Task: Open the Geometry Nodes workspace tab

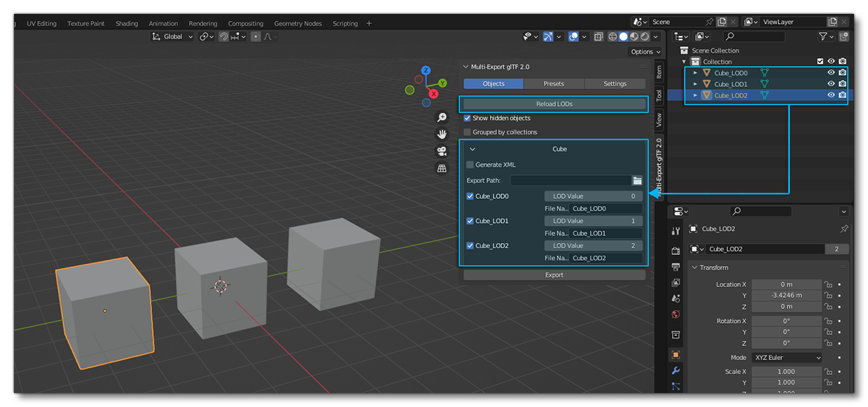Action: 297,23
